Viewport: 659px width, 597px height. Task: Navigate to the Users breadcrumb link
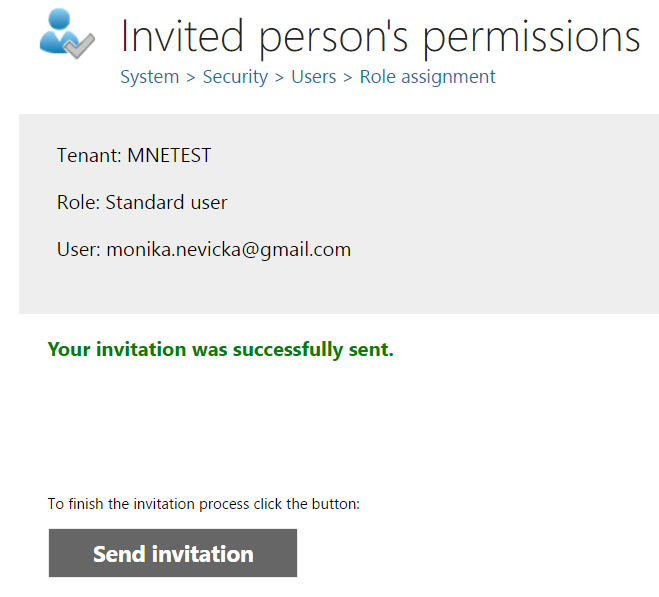pos(313,77)
